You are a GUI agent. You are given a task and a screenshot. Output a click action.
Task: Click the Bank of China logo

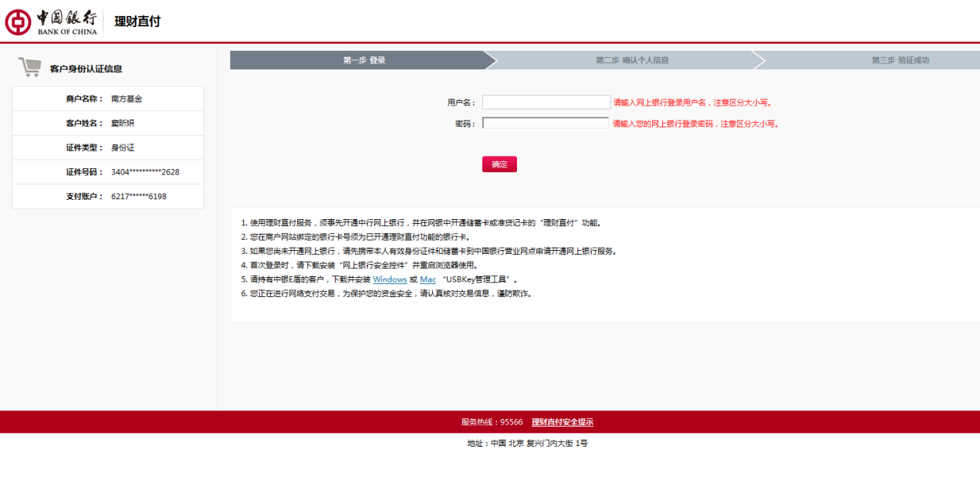tap(51, 22)
